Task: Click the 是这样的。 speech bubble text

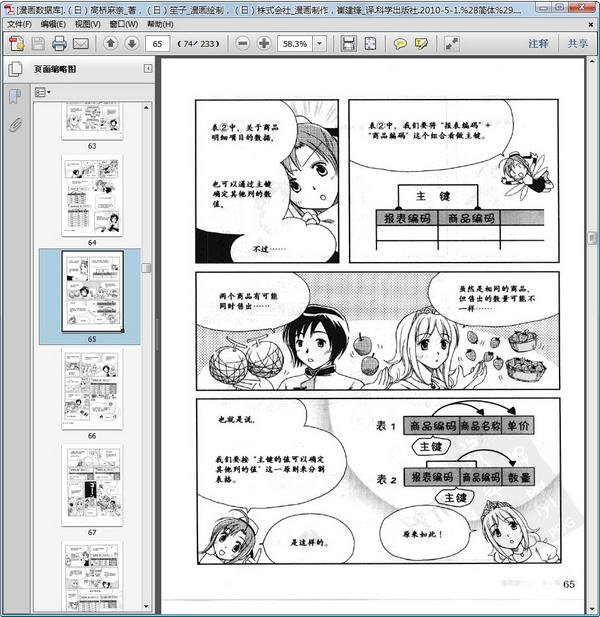Action: 310,543
